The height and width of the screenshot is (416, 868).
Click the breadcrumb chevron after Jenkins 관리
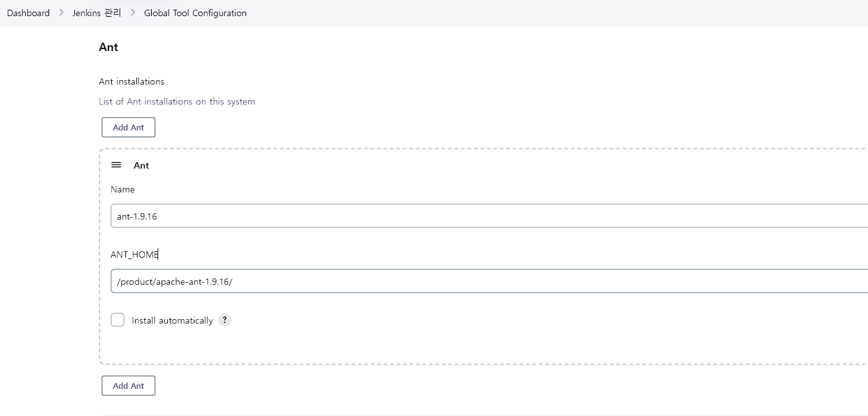[133, 13]
